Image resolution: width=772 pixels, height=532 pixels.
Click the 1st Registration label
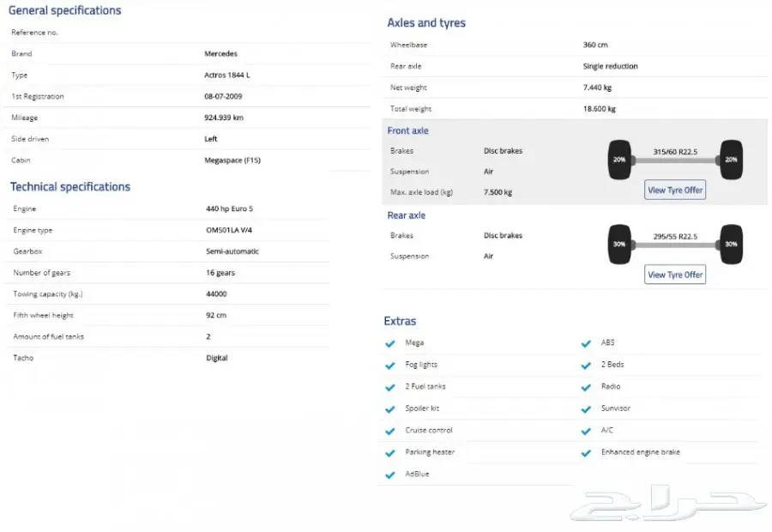coord(38,97)
